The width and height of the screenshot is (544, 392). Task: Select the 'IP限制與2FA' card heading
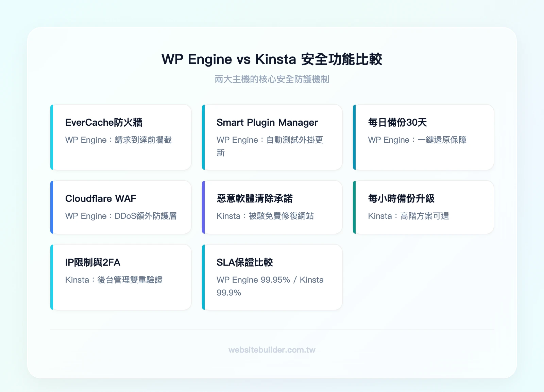point(93,262)
